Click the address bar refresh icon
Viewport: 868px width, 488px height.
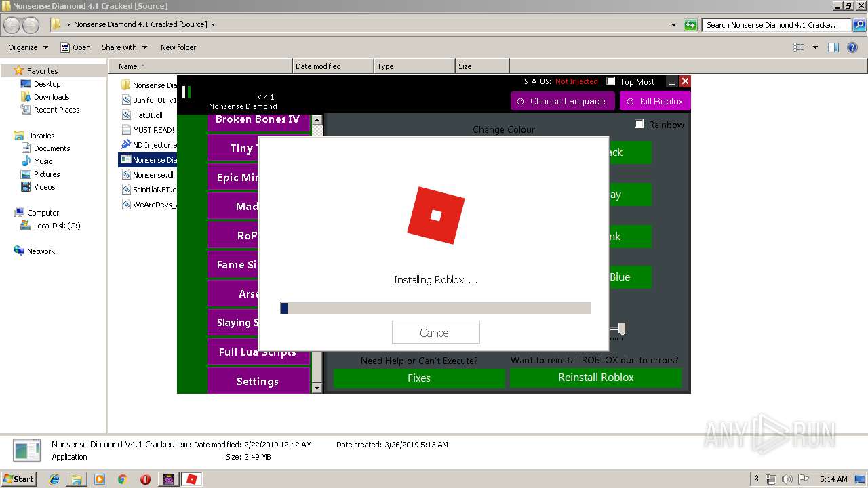(x=690, y=25)
